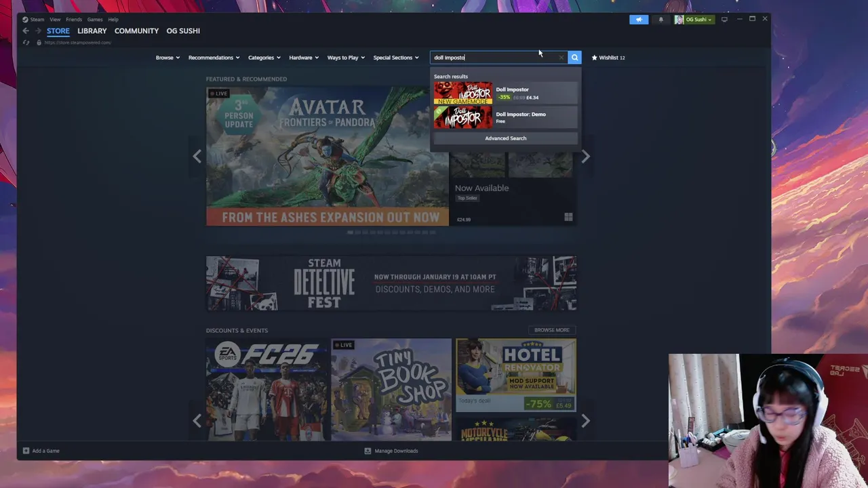Image resolution: width=868 pixels, height=488 pixels.
Task: Go back with the navigation arrow
Action: [26, 31]
